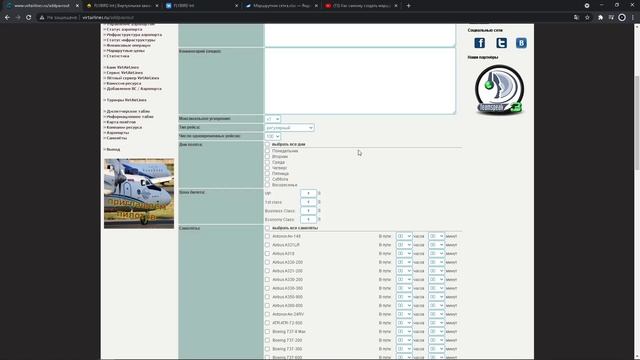The height and width of the screenshot is (360, 640).
Task: Open the Аэропорты sidebar link
Action: (118, 133)
